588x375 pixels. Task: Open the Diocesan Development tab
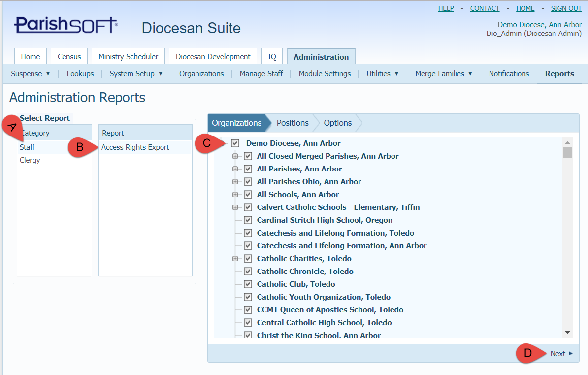[x=213, y=56]
